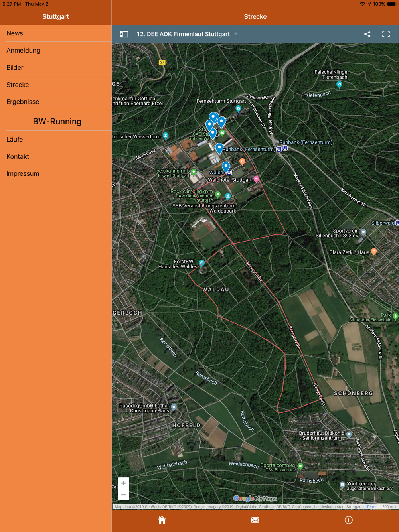Tap the Silberwald U-Bahn station icon
399x532 pixels.
397,223
